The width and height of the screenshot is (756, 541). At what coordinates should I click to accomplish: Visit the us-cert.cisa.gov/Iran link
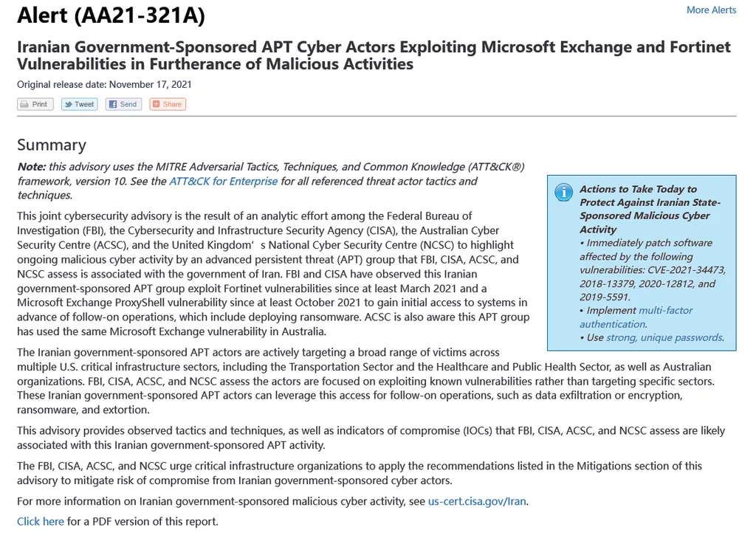click(477, 502)
